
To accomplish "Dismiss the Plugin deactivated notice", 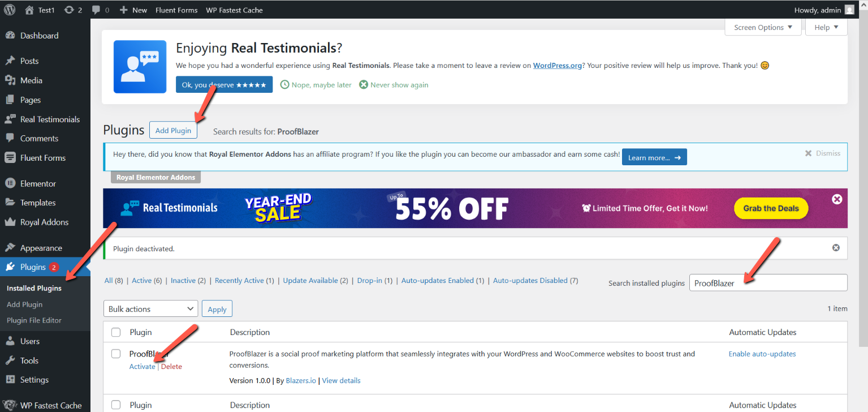I will click(836, 248).
